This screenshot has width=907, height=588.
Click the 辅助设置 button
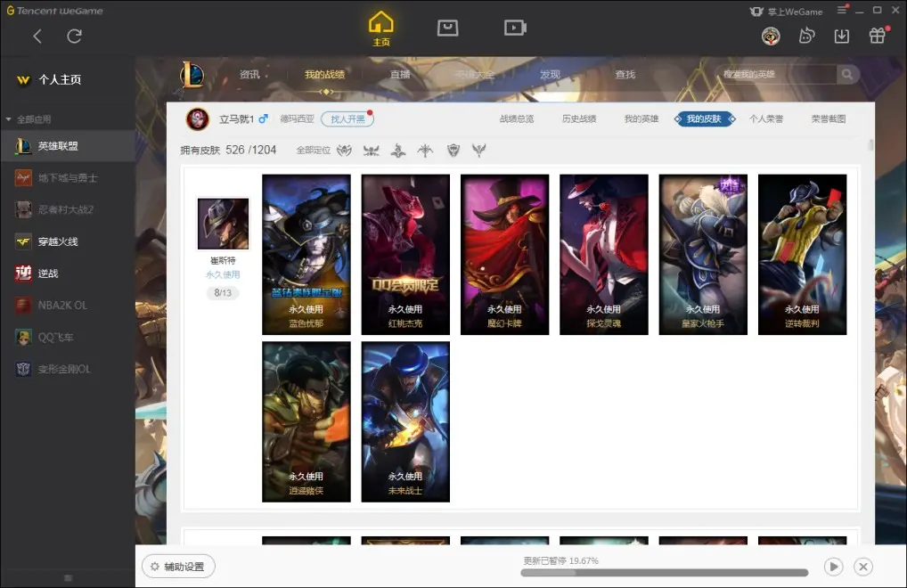point(179,567)
